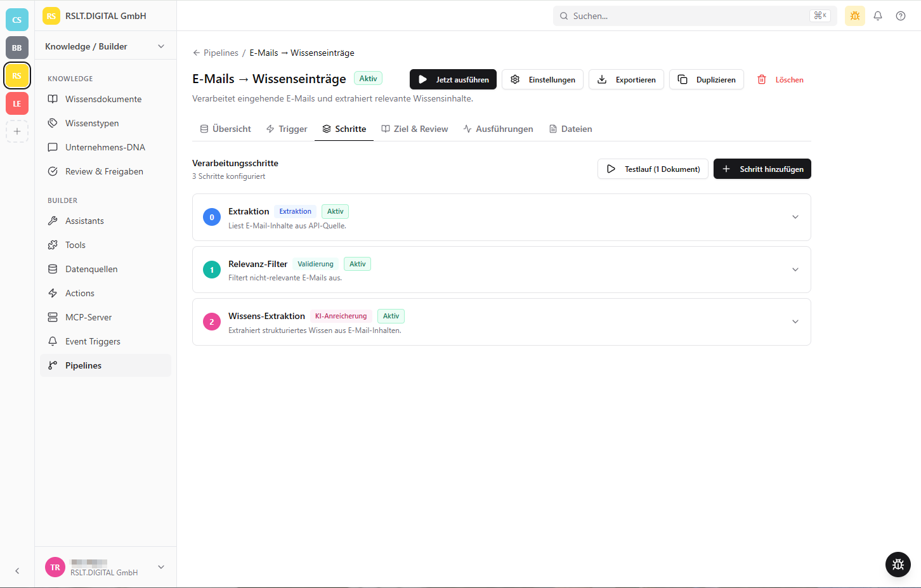
Task: Select Pipelines in sidebar
Action: pyautogui.click(x=105, y=365)
